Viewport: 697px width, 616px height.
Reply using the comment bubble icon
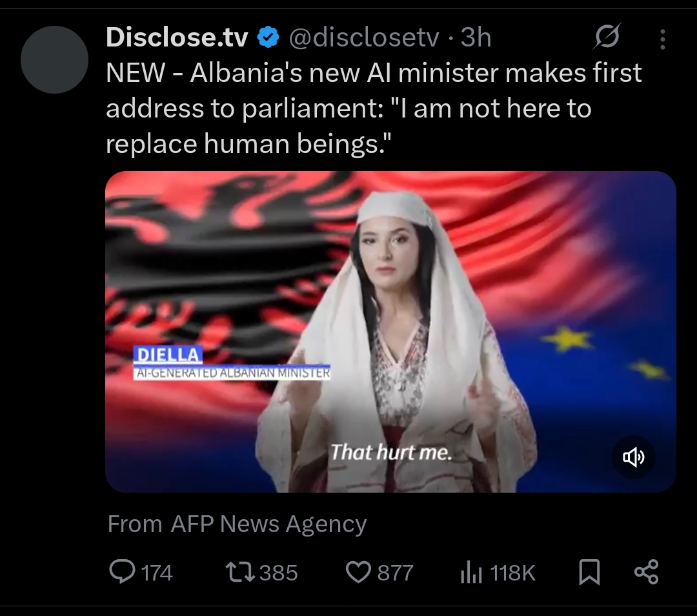[122, 572]
